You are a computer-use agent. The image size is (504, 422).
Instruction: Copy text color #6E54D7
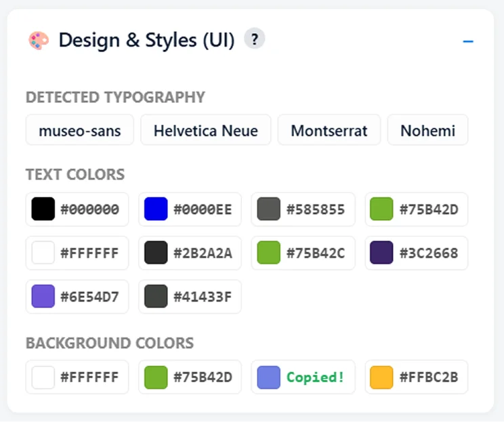pos(77,297)
